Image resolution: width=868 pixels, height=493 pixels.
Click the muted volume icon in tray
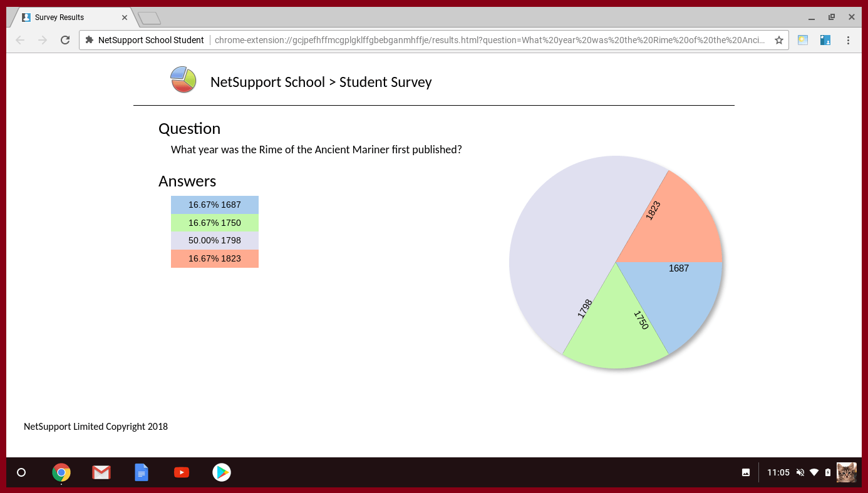point(800,472)
